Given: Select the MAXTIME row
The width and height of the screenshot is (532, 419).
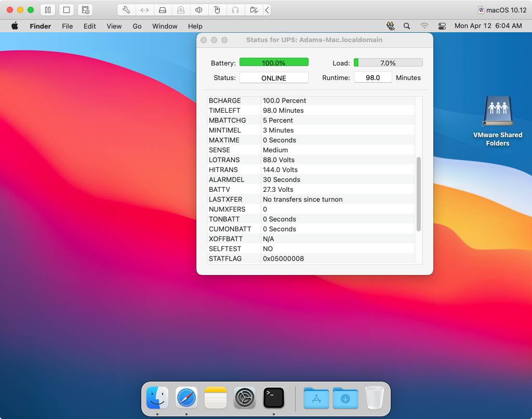Looking at the screenshot, I should tap(311, 140).
